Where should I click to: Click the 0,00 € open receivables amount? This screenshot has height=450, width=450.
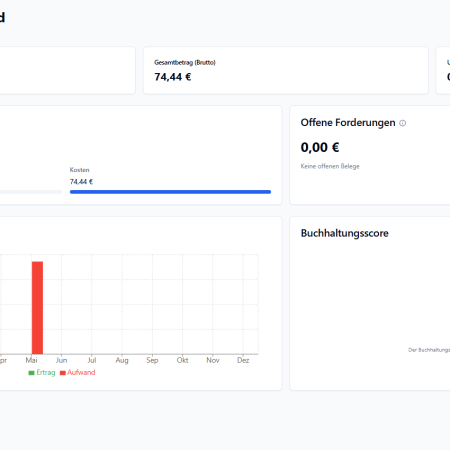pos(320,147)
